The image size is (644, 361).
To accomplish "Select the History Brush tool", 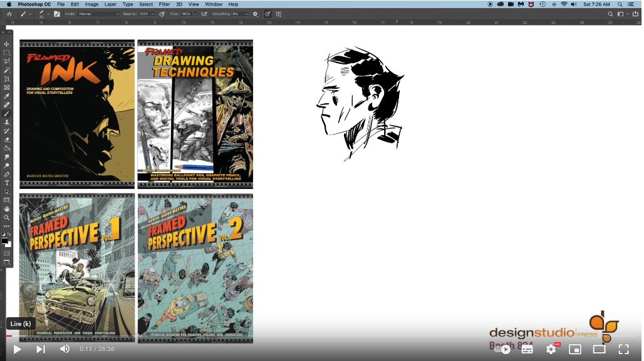I will (x=6, y=131).
